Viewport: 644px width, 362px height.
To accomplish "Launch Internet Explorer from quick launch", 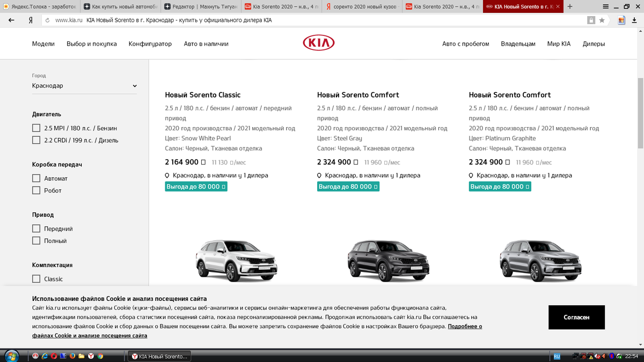I will tap(45, 356).
